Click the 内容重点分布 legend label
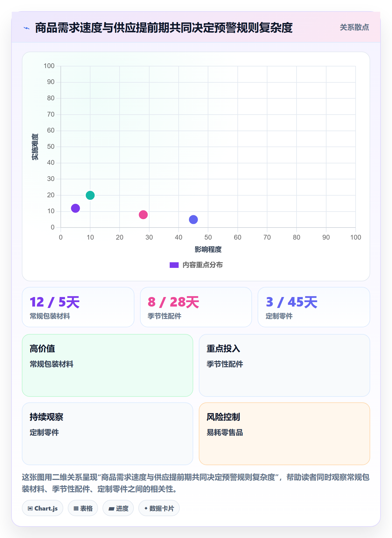 click(x=202, y=265)
